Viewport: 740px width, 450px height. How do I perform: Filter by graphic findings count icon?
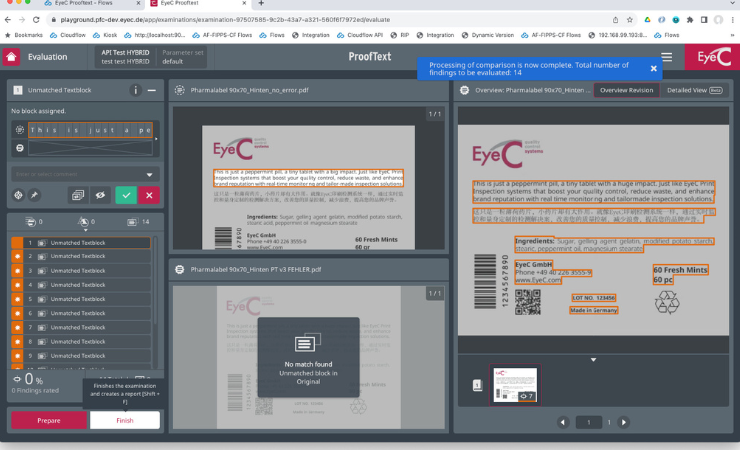(x=84, y=221)
